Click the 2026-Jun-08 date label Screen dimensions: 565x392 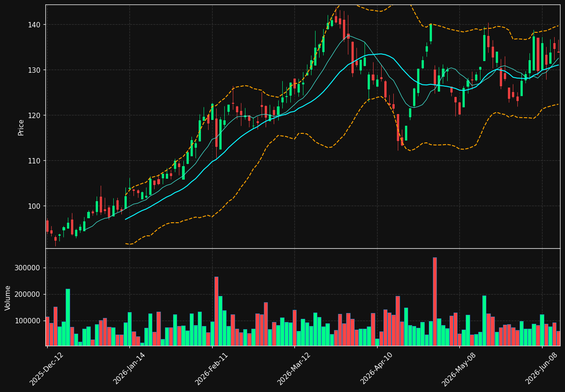pyautogui.click(x=542, y=369)
